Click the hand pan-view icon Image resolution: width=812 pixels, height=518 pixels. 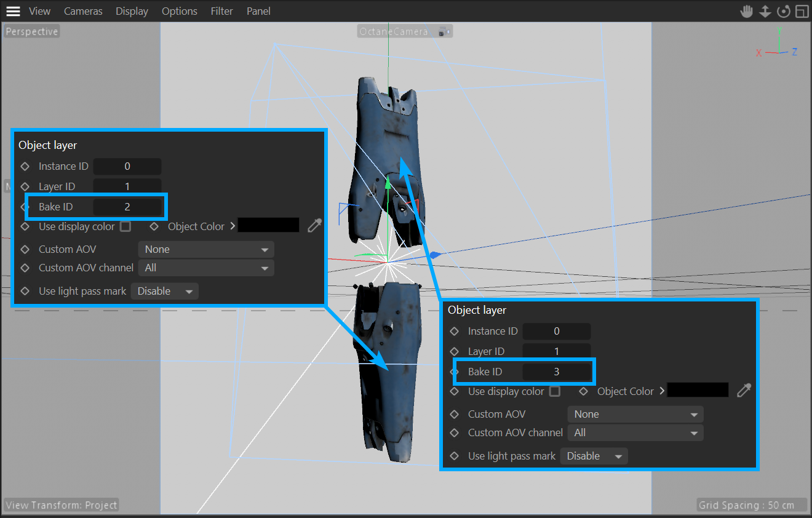coord(746,12)
